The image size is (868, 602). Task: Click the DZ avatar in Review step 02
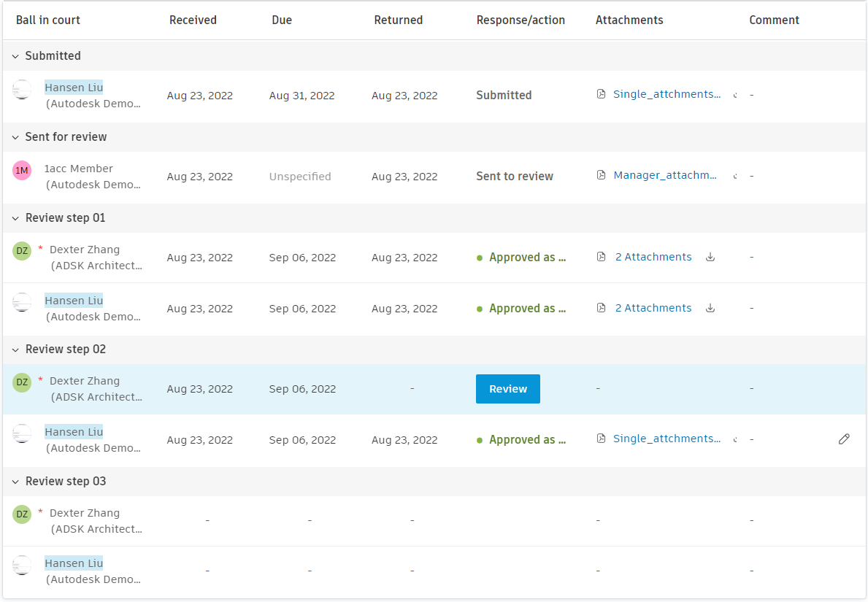(22, 382)
